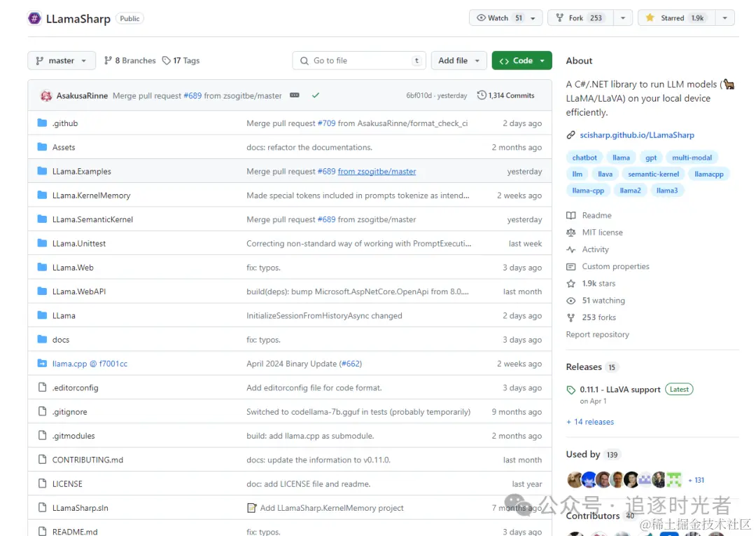Select the multi-modal topic tag
The height and width of the screenshot is (536, 756).
point(692,158)
